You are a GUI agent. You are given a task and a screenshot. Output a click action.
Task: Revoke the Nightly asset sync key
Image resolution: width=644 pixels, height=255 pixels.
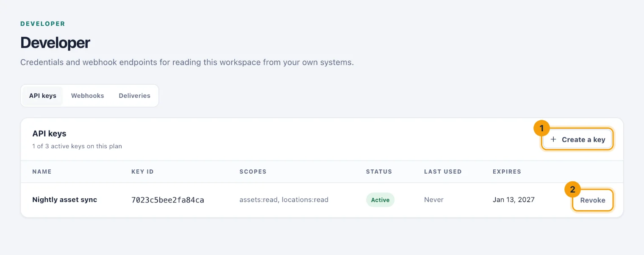coord(593,200)
